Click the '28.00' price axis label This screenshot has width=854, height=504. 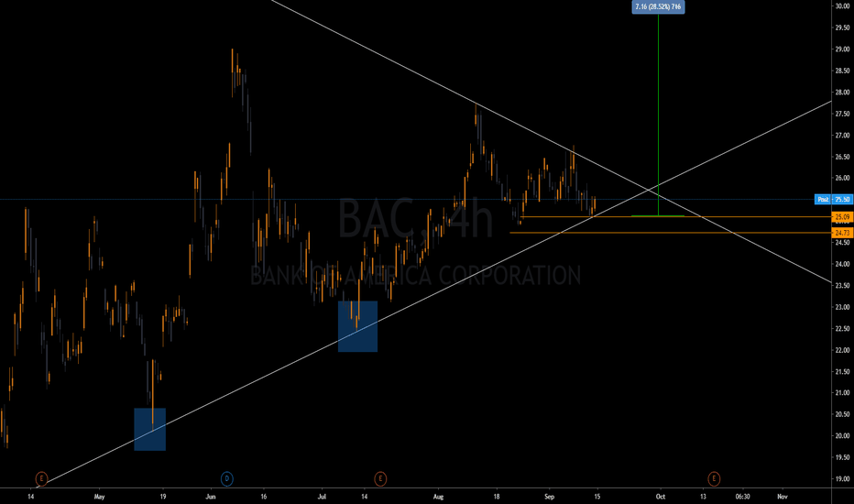pyautogui.click(x=843, y=92)
